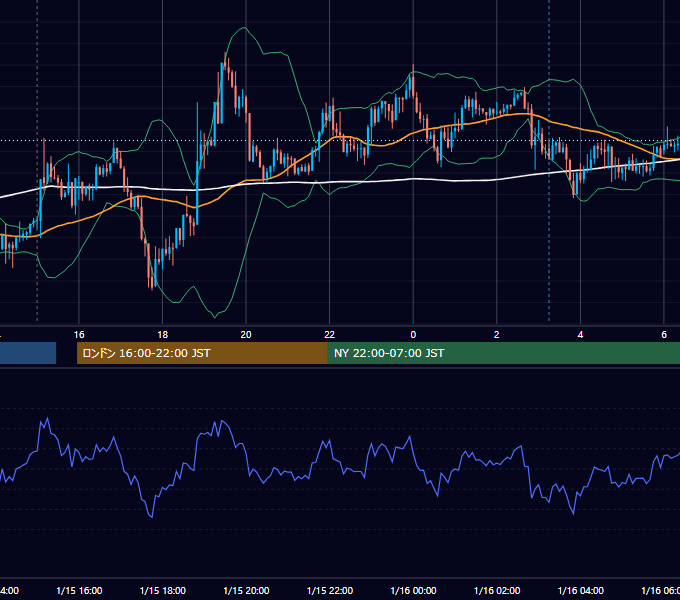This screenshot has width=680, height=600.
Task: Click the blue session bar before London
Action: click(x=28, y=353)
